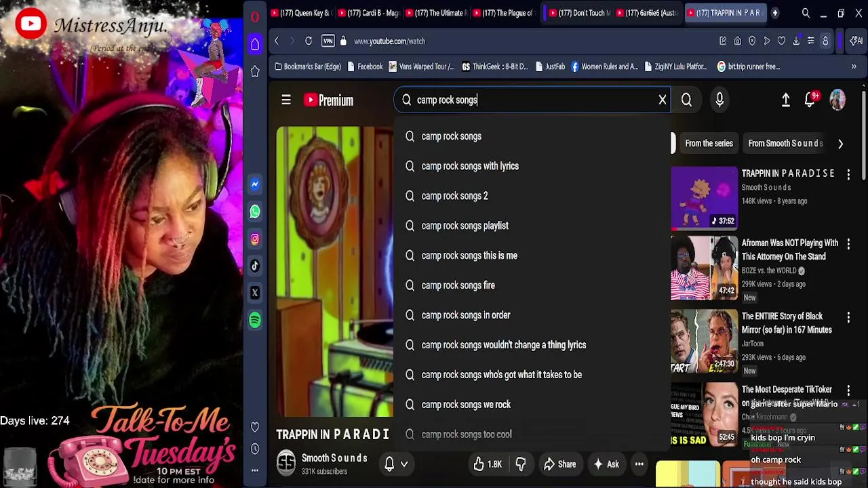Open the bookmarks star in sidebar
The width and height of the screenshot is (868, 488).
[255, 71]
